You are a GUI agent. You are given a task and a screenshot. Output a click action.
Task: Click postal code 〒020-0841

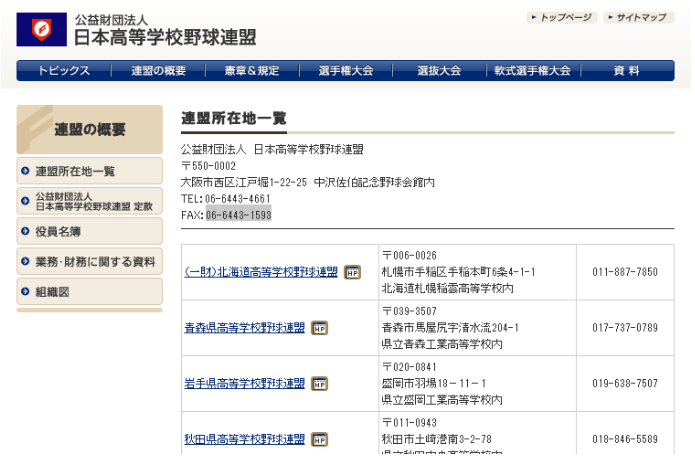[x=409, y=367]
